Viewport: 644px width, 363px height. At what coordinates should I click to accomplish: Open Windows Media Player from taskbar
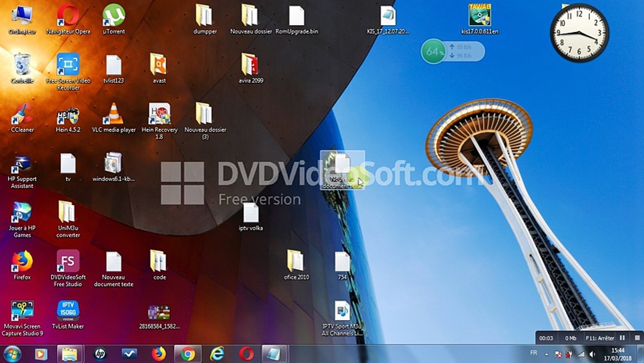[x=41, y=354]
